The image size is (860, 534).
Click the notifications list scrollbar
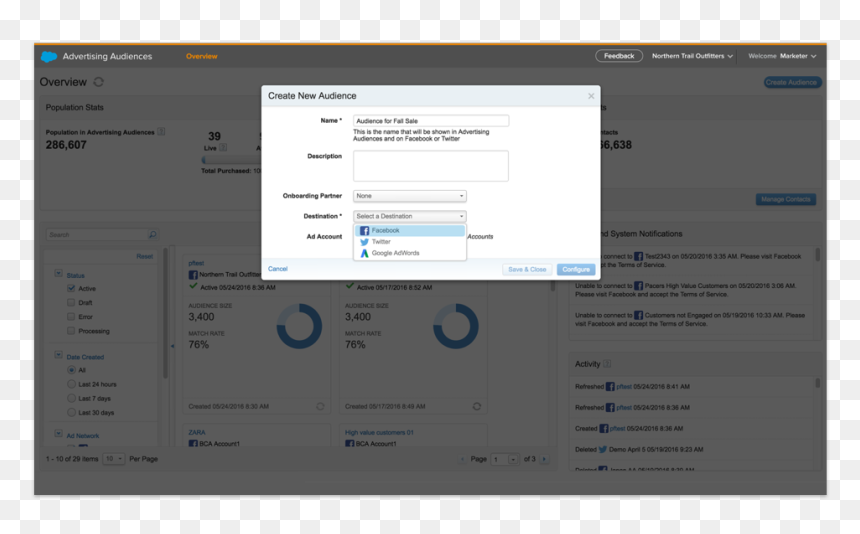[817, 254]
